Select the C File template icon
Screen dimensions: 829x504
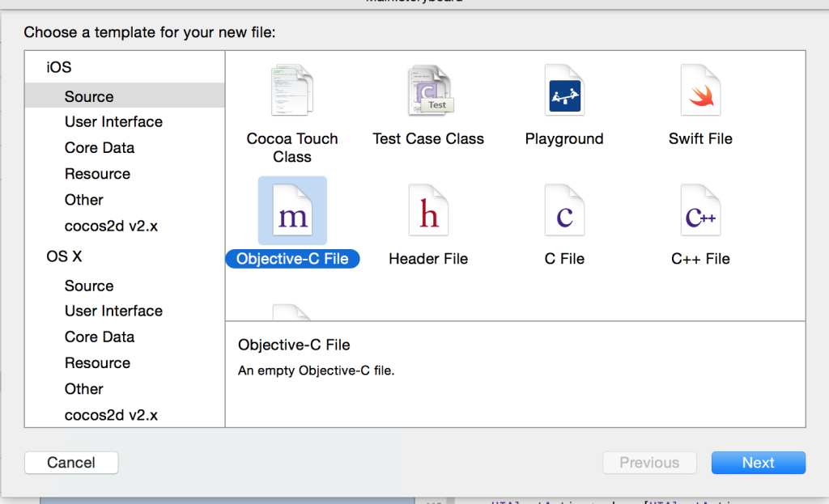[564, 210]
